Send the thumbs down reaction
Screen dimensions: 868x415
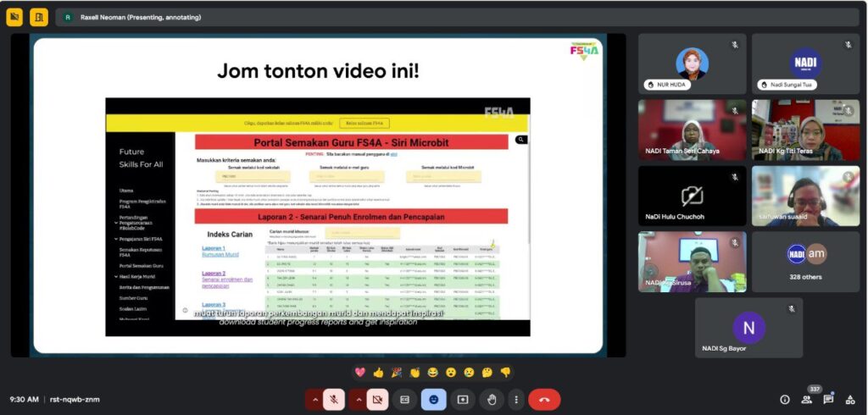tap(505, 372)
